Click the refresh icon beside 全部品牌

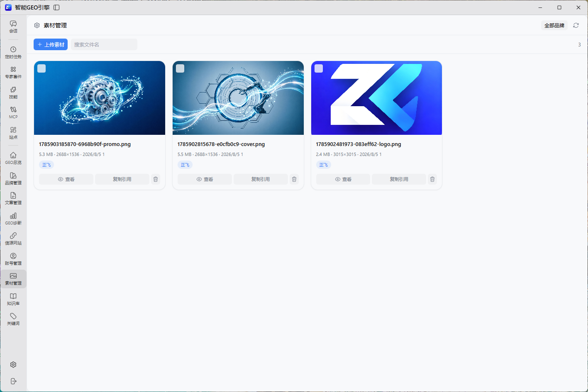coord(576,25)
